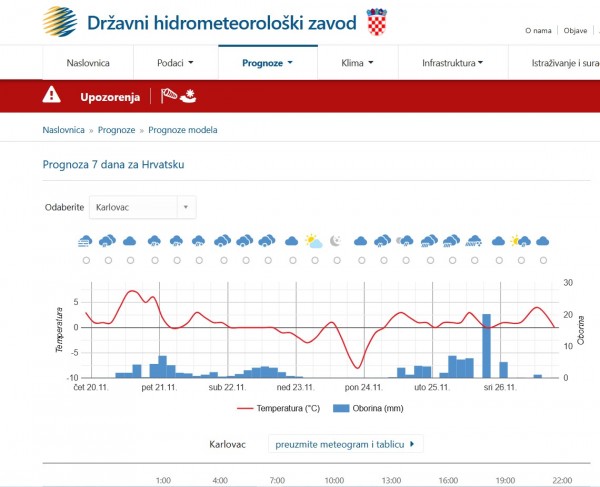The image size is (600, 487).
Task: Click the 'sri 26.11.' axis label
Action: 500,388
